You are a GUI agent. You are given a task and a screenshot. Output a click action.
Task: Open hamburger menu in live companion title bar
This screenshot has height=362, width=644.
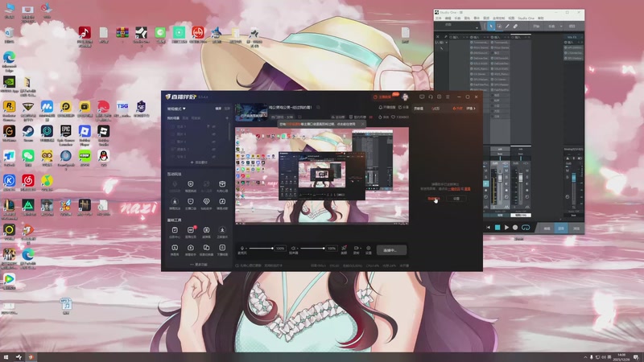pyautogui.click(x=448, y=97)
